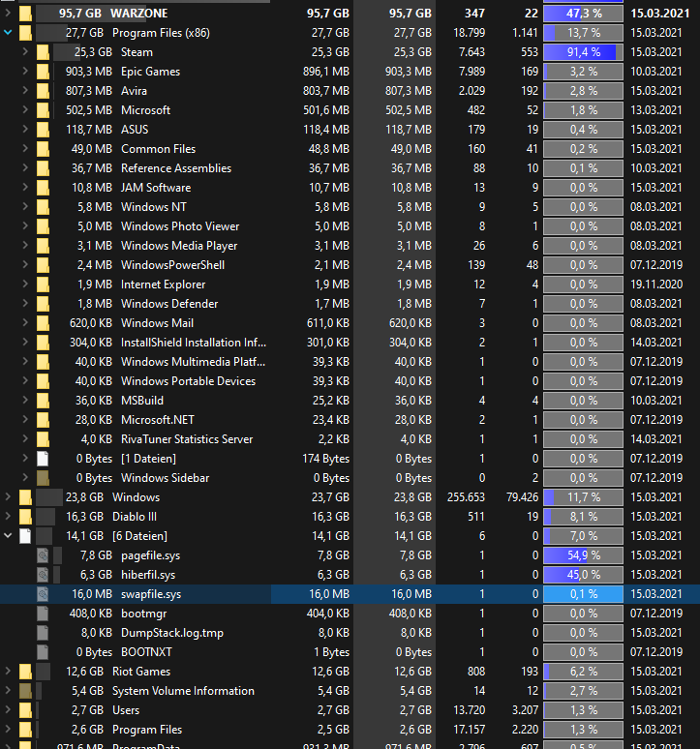
Task: Click the BOOTNXT file icon
Action: click(x=43, y=652)
